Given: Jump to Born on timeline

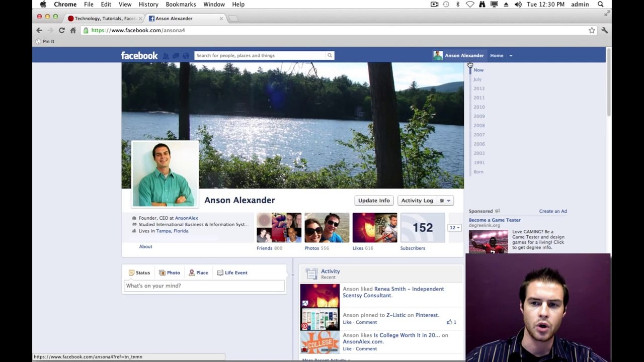Looking at the screenshot, I should click(478, 172).
